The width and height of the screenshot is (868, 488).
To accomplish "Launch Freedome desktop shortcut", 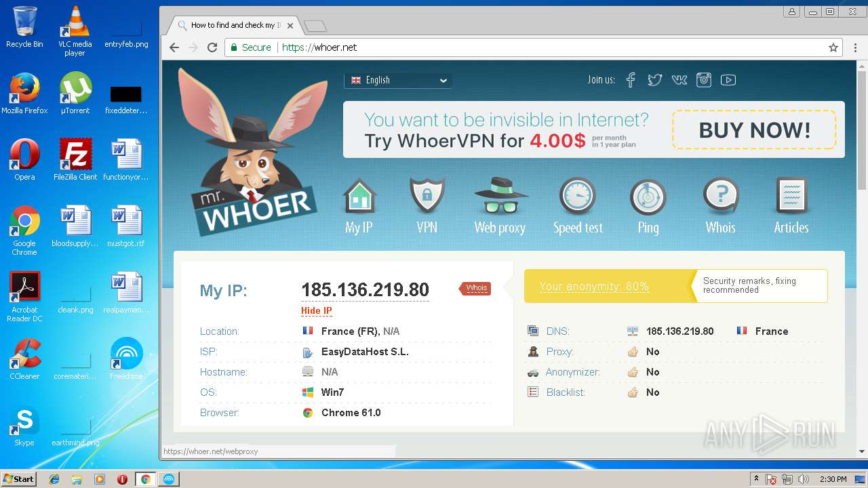I will pos(126,359).
